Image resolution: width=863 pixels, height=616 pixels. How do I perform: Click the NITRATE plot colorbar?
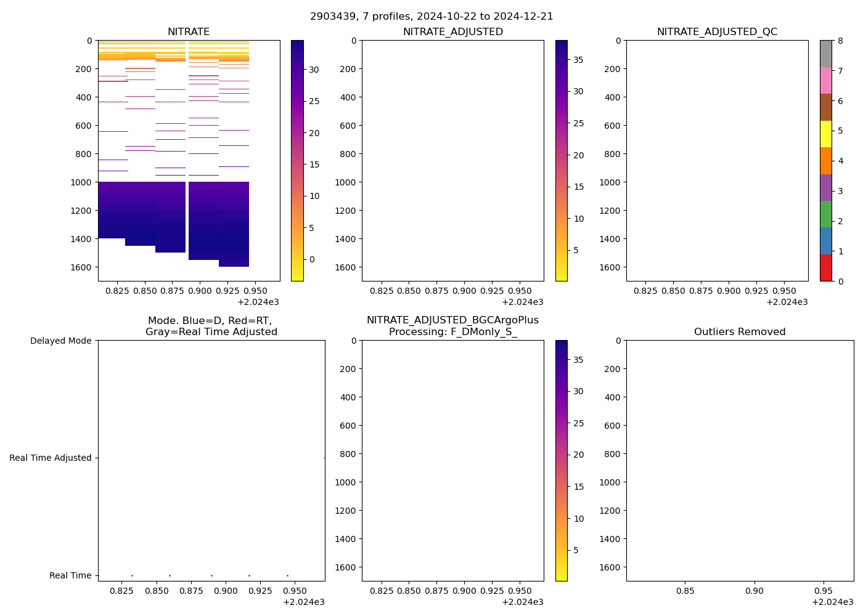(x=297, y=161)
